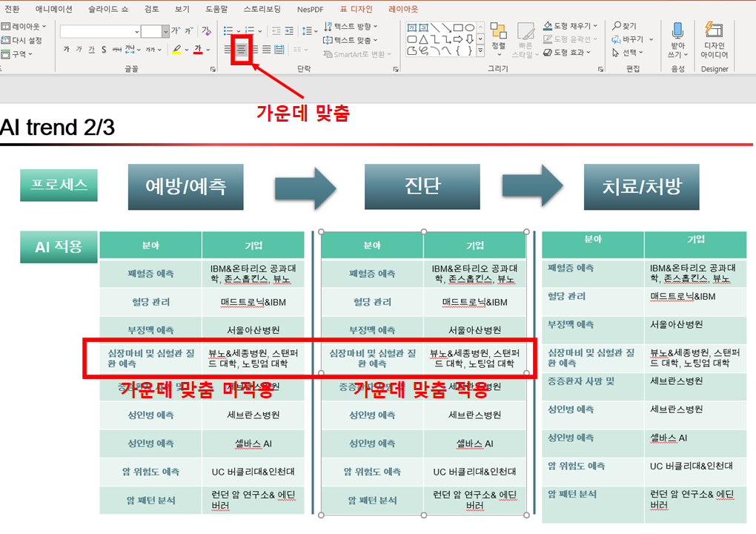Click the line spacing icon
The width and height of the screenshot is (756, 534).
point(307,31)
